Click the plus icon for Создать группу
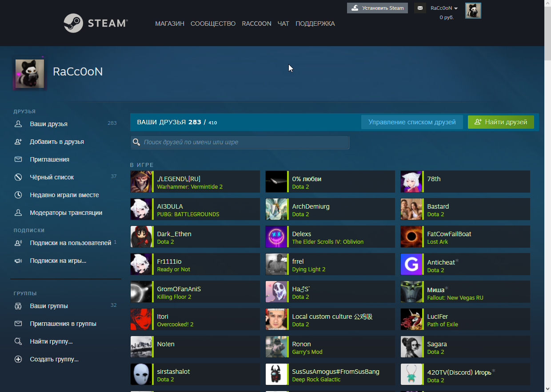This screenshot has height=392, width=551. click(x=18, y=359)
